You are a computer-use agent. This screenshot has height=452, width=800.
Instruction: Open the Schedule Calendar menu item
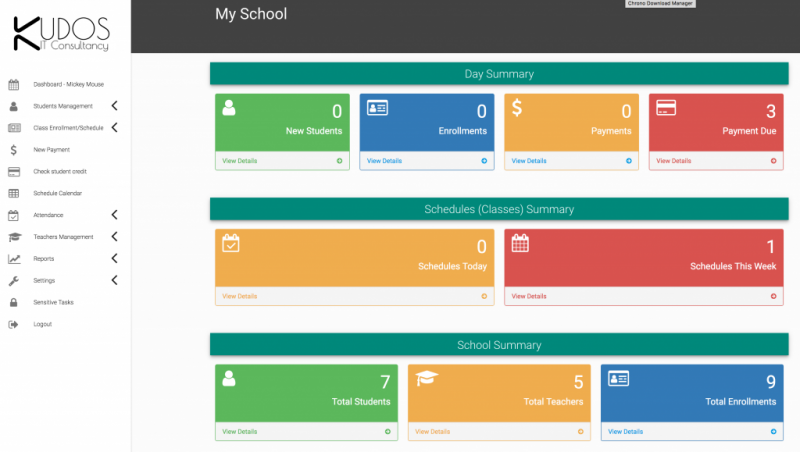(x=58, y=193)
